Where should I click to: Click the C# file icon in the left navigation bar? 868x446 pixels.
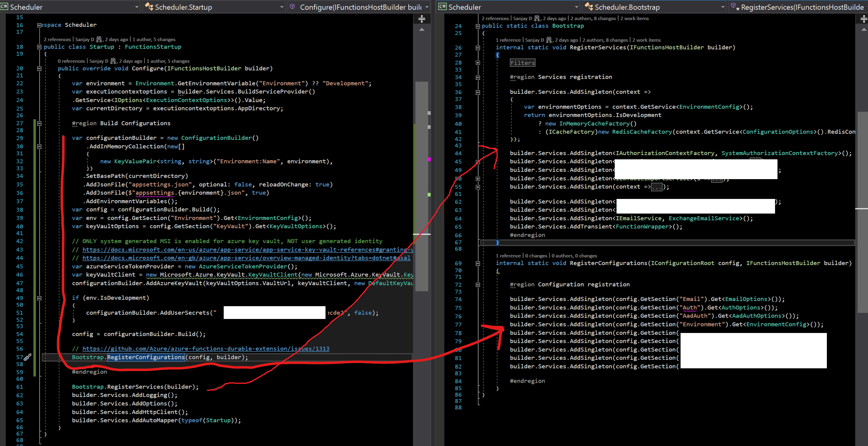pyautogui.click(x=5, y=7)
